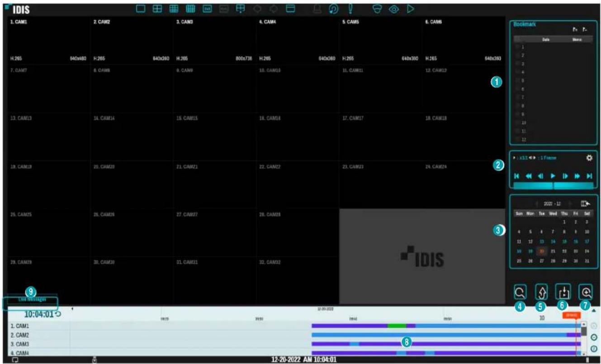Select December 14 in calendar

553,241
